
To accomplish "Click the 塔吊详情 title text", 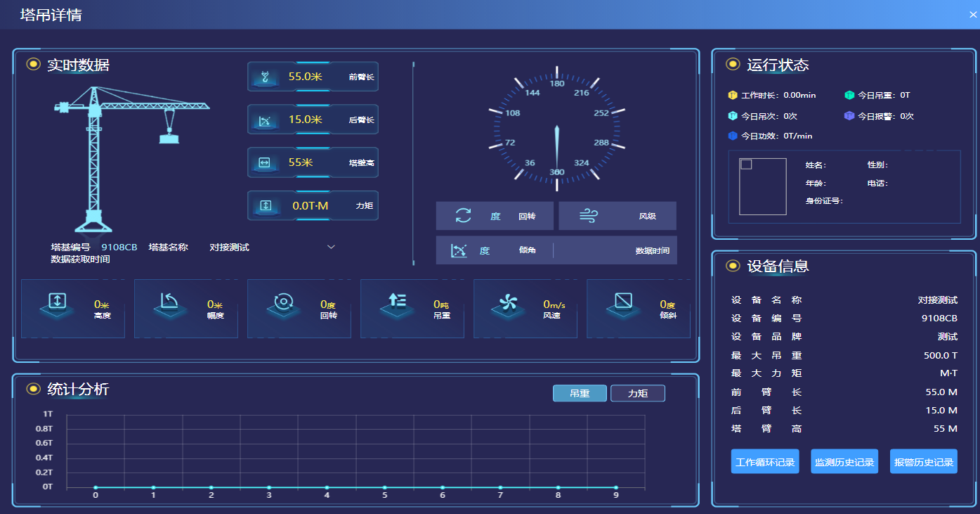I will (51, 15).
